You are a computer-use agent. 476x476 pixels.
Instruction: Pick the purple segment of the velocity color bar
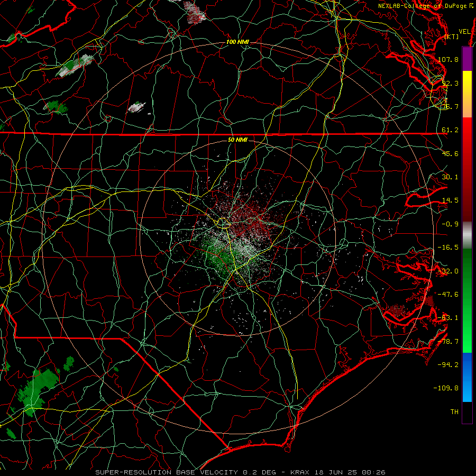point(467,59)
